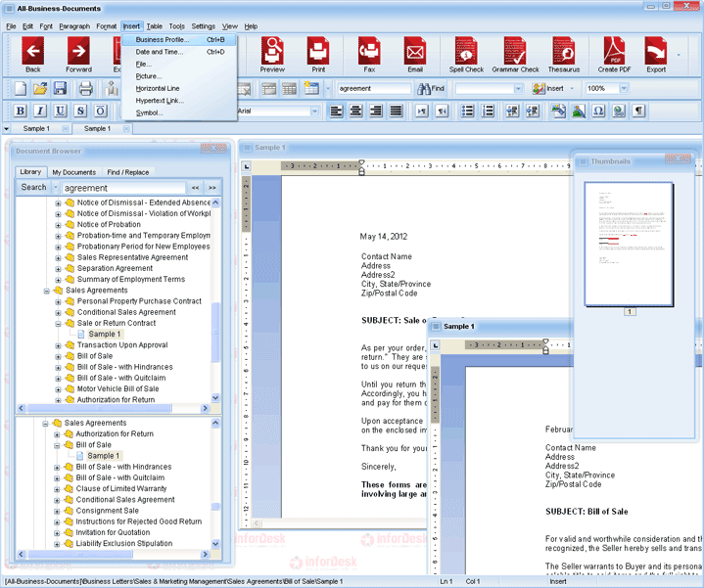The width and height of the screenshot is (704, 588).
Task: Go to next search result
Action: [x=211, y=188]
